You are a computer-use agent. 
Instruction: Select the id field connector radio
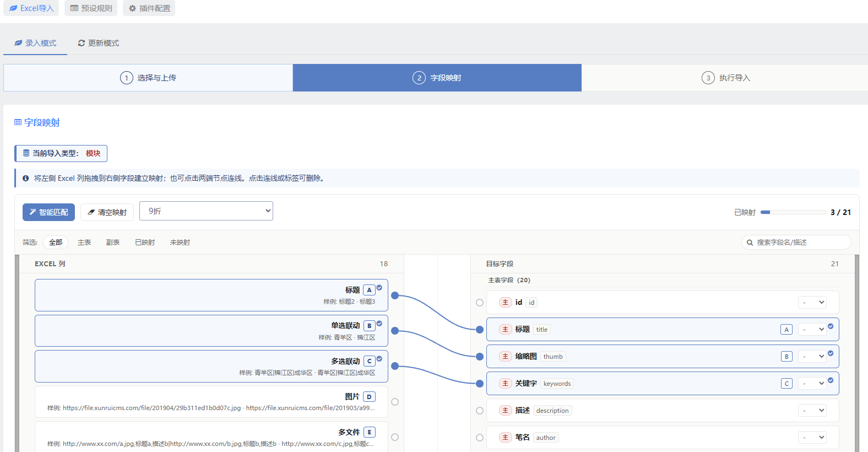[480, 303]
